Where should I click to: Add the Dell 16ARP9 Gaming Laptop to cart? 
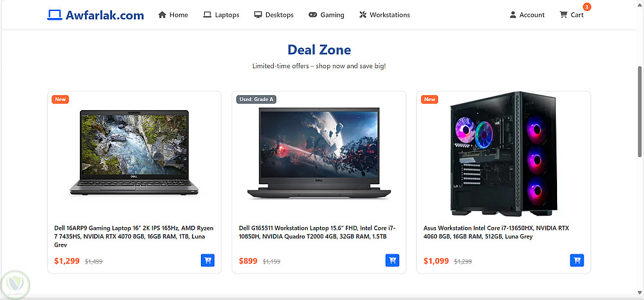click(x=208, y=260)
